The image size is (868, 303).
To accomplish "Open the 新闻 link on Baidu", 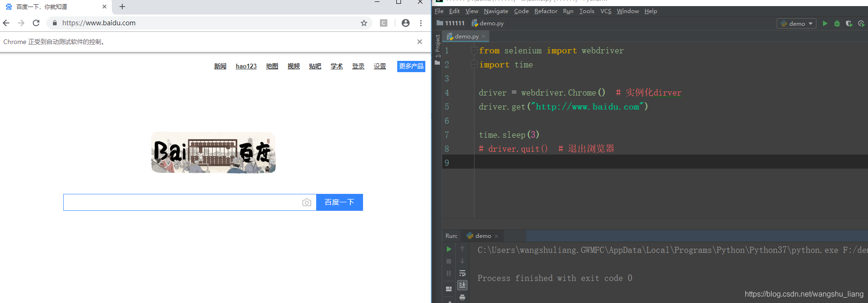I will 220,67.
